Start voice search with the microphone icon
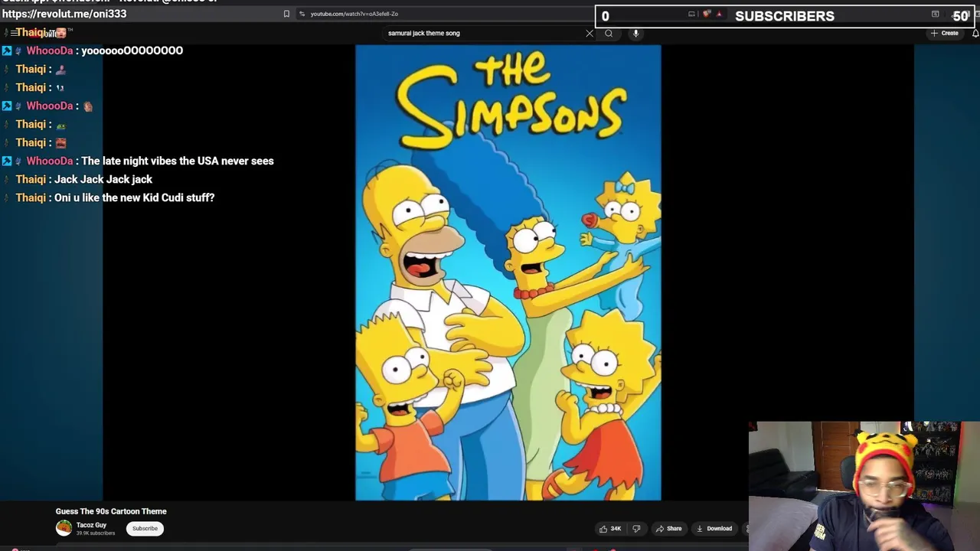Viewport: 980px width, 551px height. [x=635, y=33]
